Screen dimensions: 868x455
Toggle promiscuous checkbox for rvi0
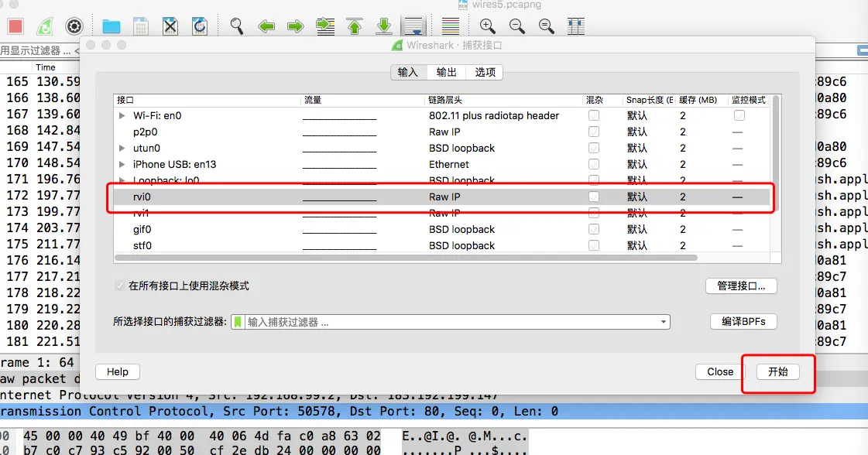[x=593, y=197]
